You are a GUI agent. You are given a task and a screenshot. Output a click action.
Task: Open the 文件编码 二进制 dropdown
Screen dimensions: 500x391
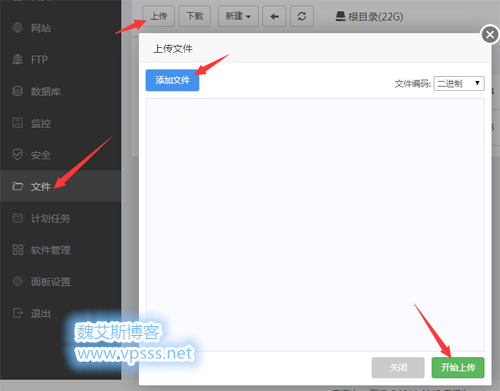coord(459,83)
